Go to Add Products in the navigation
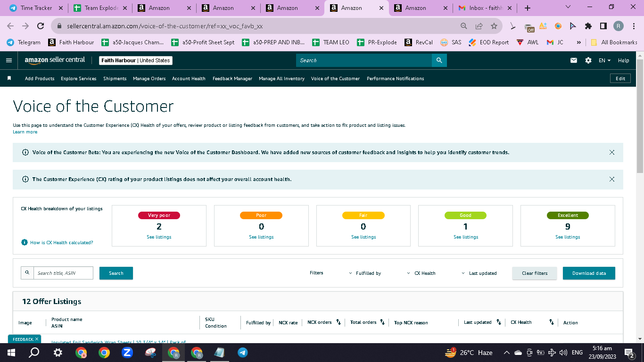Screen dimensions: 644x362 [40, 79]
